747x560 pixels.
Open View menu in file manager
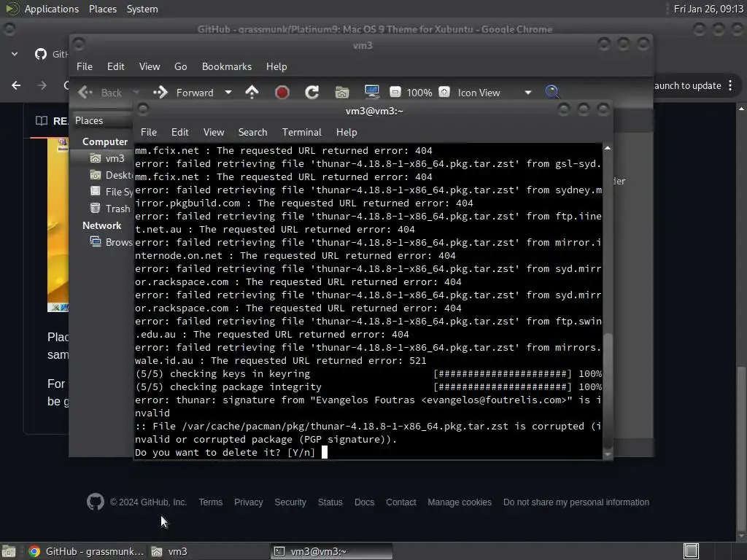[x=150, y=66]
